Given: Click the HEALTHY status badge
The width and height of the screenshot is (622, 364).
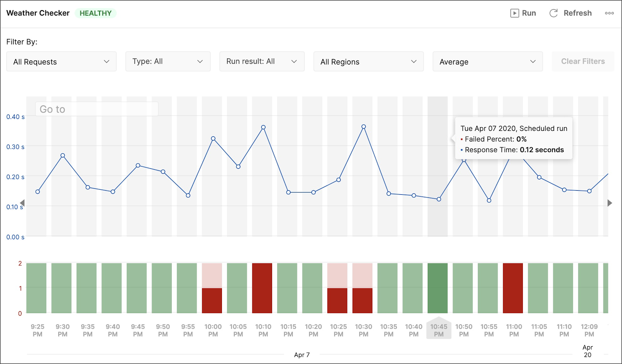Looking at the screenshot, I should (x=96, y=13).
